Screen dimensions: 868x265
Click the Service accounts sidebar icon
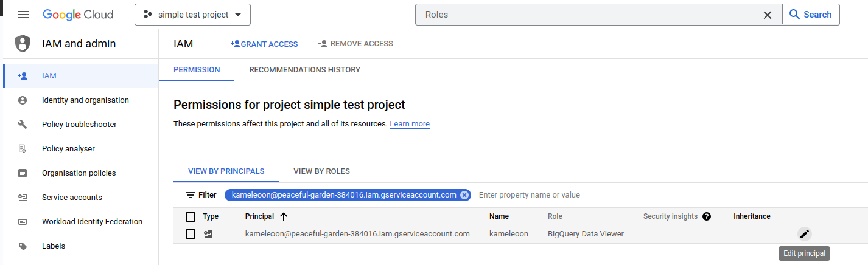(x=23, y=198)
